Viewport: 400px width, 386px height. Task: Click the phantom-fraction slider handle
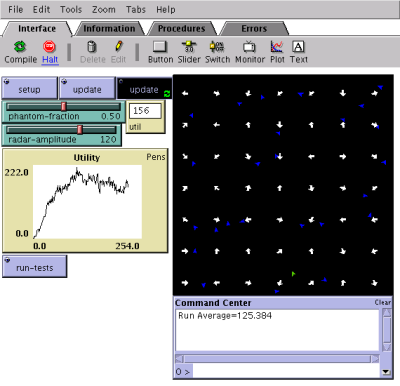64,107
